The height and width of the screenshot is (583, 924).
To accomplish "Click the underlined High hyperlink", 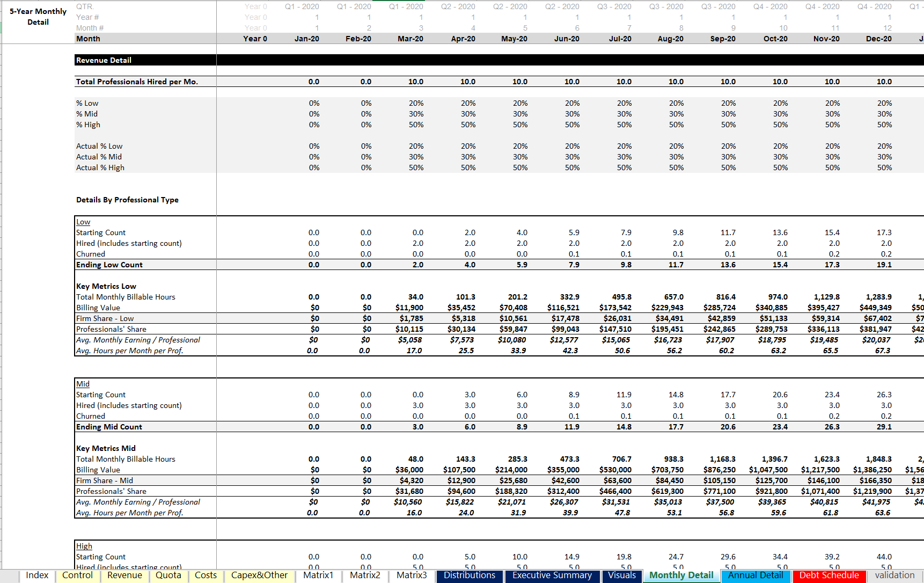I will pyautogui.click(x=84, y=545).
